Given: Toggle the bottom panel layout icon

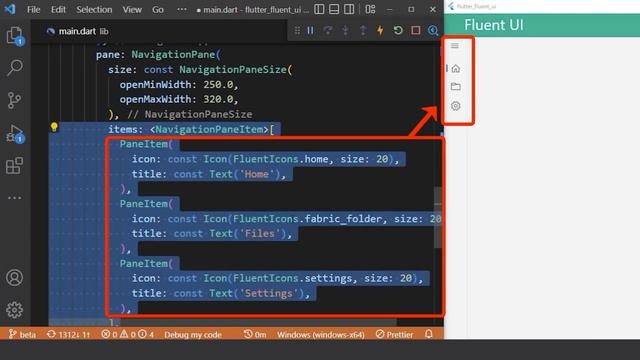Looking at the screenshot, I should point(334,9).
